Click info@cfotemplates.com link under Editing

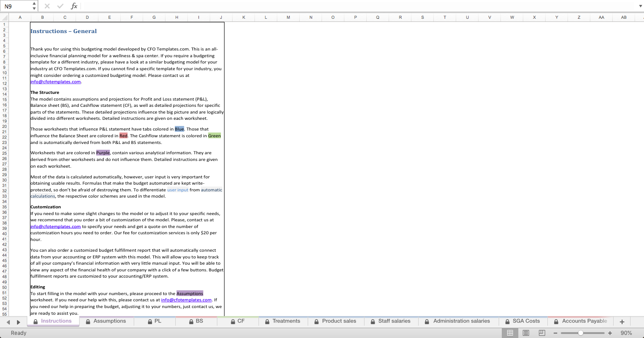(186, 300)
